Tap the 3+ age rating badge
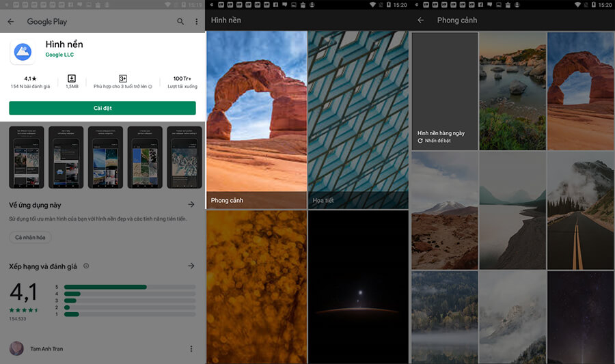Image resolution: width=615 pixels, height=364 pixels. [x=123, y=79]
